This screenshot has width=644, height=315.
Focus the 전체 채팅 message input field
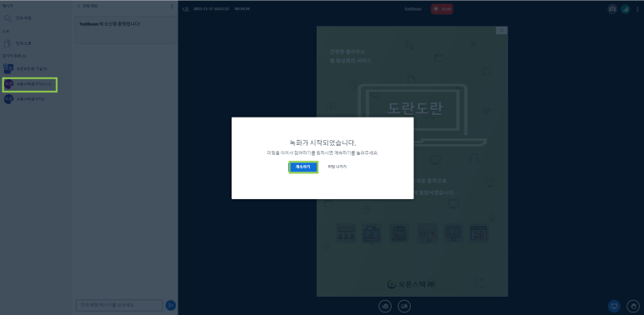(119, 305)
